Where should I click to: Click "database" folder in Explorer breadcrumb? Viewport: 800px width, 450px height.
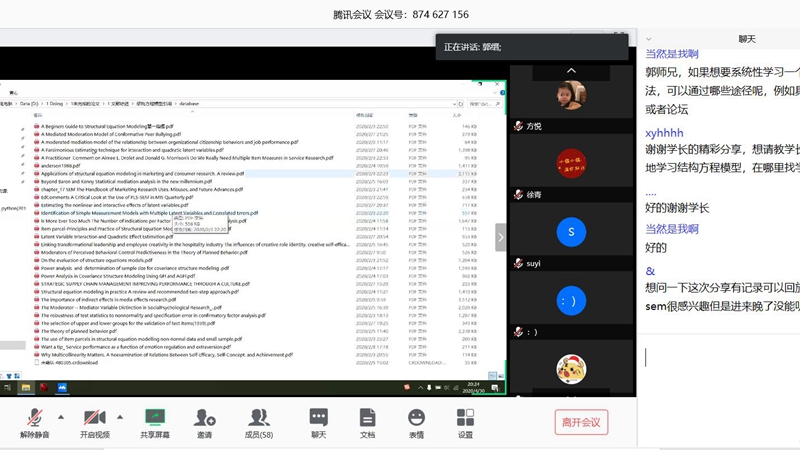click(x=189, y=104)
